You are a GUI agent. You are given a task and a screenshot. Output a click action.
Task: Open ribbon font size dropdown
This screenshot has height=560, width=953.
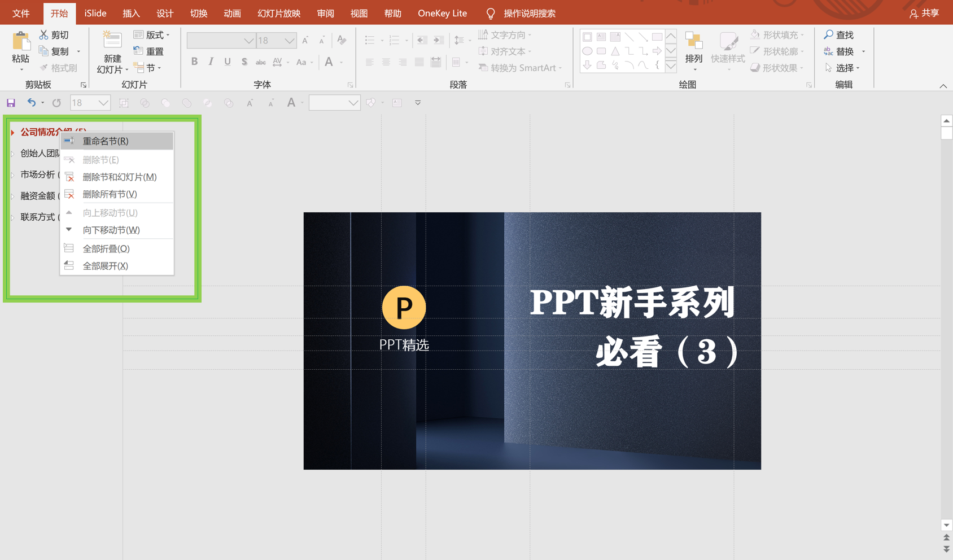pos(290,41)
